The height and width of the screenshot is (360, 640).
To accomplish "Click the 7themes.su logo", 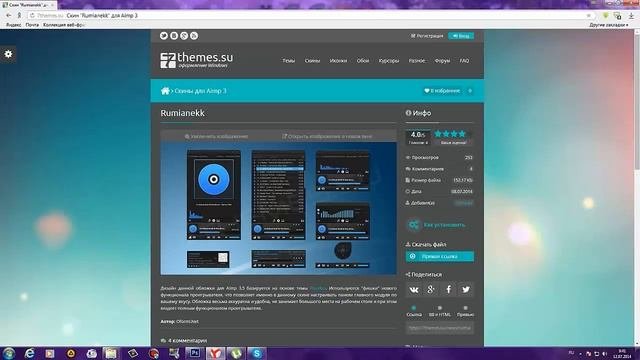I will coord(196,60).
